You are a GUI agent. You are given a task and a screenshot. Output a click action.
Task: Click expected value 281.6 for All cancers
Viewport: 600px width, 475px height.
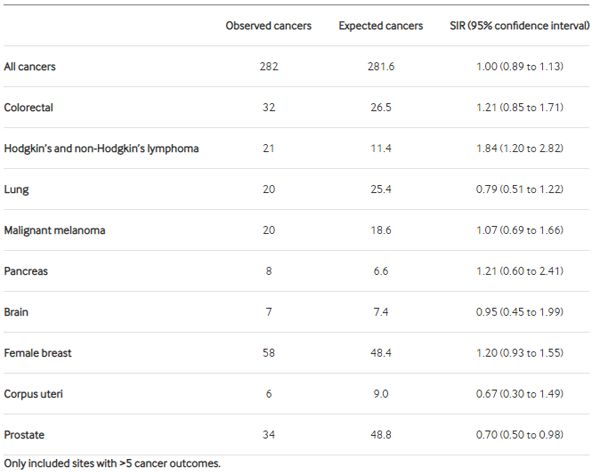click(382, 66)
